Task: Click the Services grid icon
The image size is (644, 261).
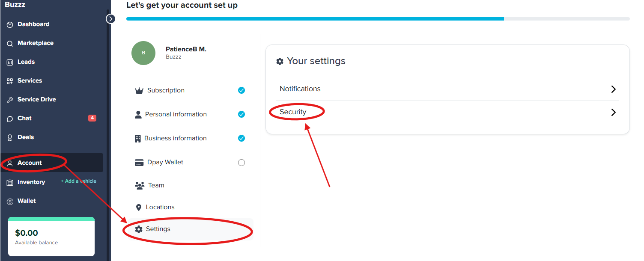Action: coord(9,80)
